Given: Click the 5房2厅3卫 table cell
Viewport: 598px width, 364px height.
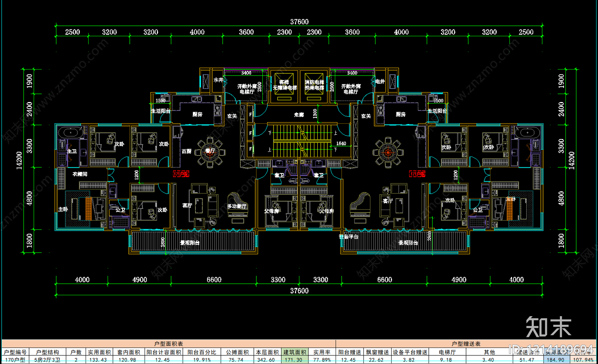Looking at the screenshot, I should click(x=47, y=360).
